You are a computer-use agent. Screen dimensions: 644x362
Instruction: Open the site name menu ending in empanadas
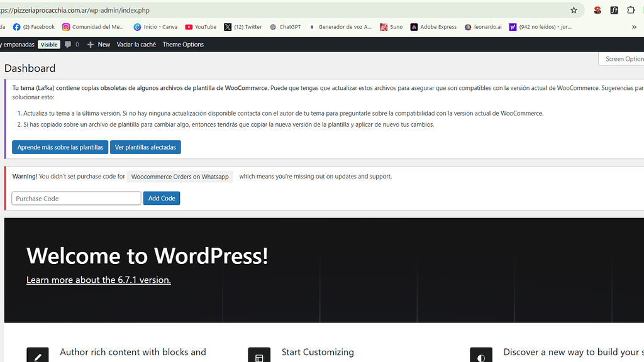point(17,45)
